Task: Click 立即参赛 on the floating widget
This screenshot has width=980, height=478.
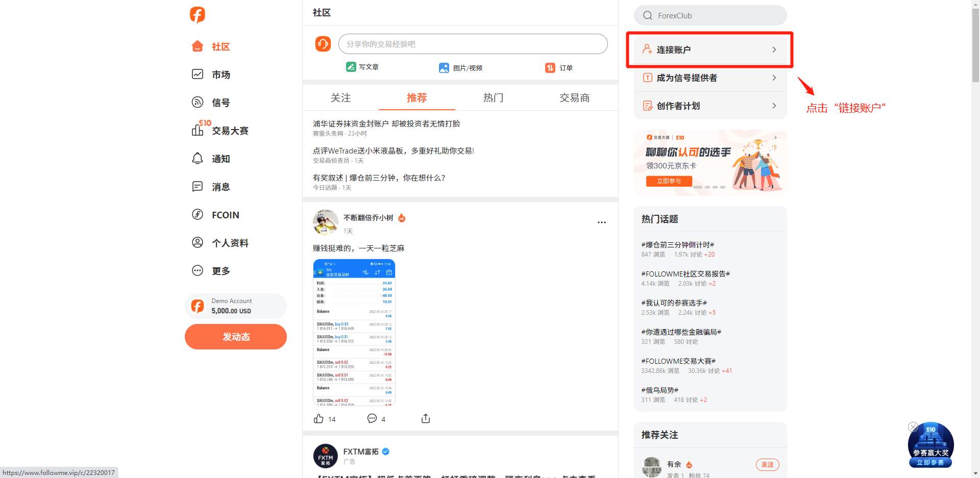Action: tap(930, 463)
